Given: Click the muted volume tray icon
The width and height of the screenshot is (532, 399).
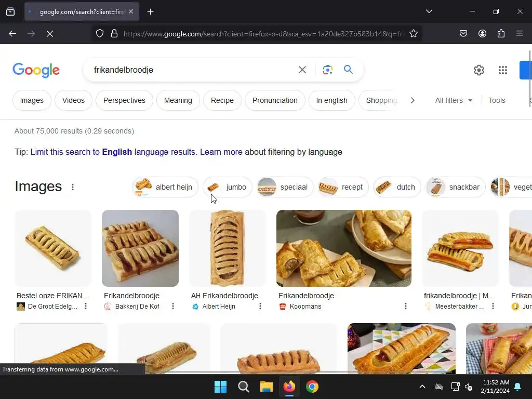Looking at the screenshot, I should tap(469, 387).
